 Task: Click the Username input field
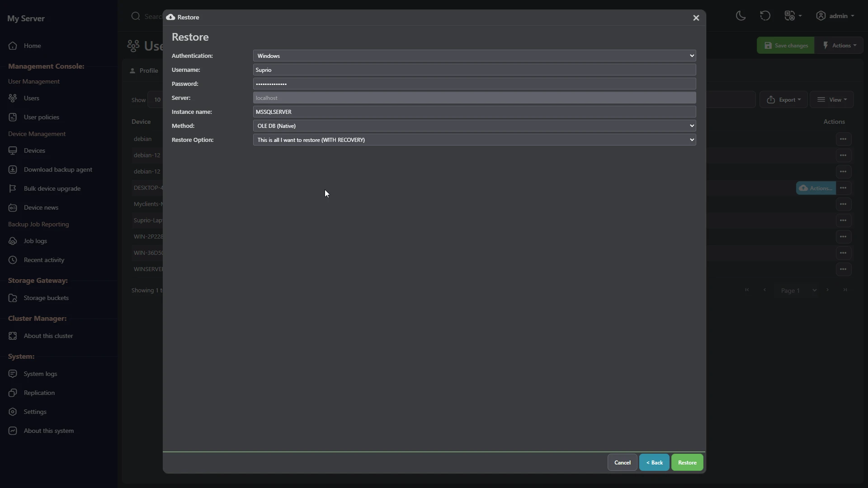[x=474, y=70]
